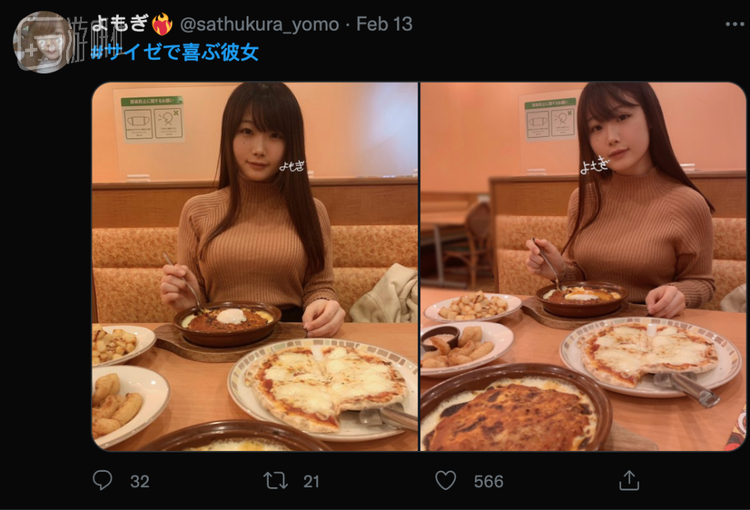
Task: Click the mask notice poster in right photo
Action: (x=551, y=119)
